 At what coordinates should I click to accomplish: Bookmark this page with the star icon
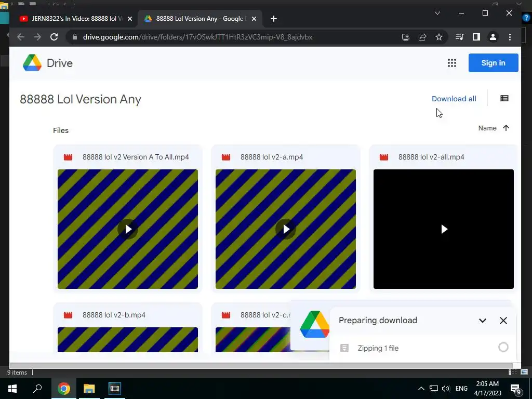coord(439,37)
